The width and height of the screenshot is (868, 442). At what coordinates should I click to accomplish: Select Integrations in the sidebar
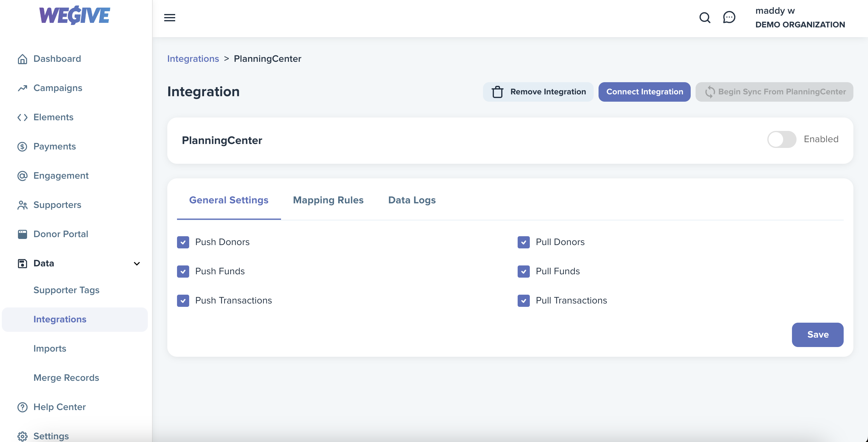coord(75,319)
